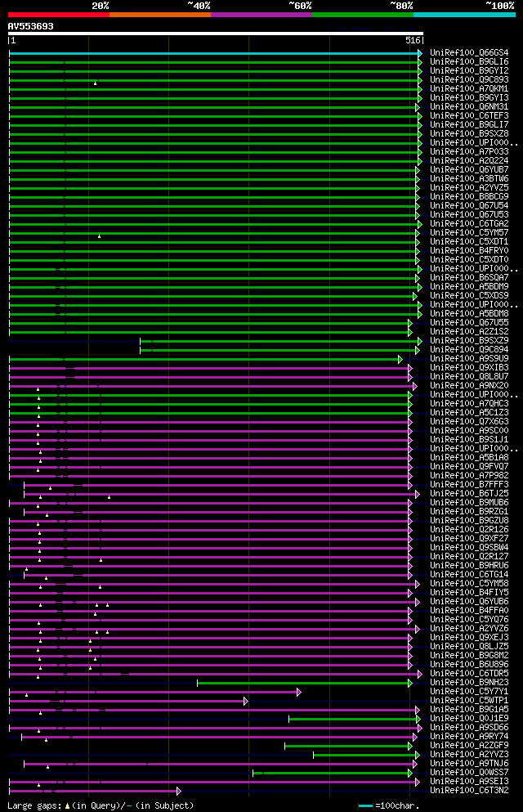Click the UniRef100_Q0WSS7 subject name
The image size is (523, 812).
click(x=469, y=773)
